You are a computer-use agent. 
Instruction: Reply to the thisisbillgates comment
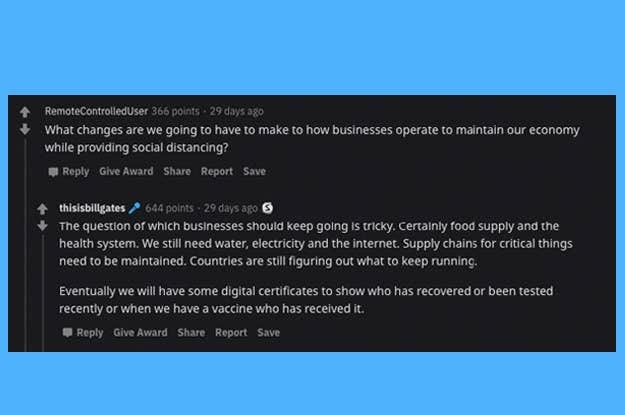tap(83, 332)
